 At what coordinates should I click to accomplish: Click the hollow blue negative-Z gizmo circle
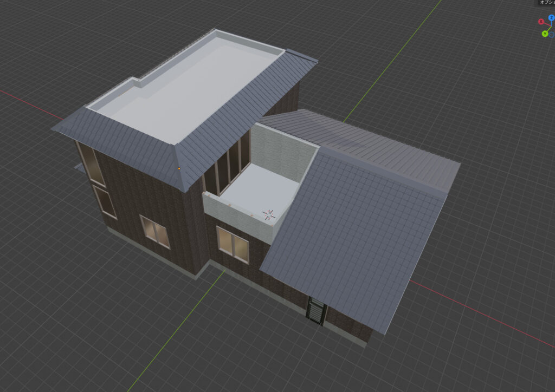(551, 35)
